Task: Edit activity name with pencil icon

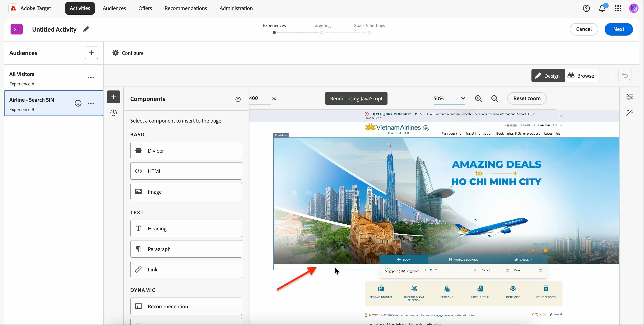Action: pos(86,29)
